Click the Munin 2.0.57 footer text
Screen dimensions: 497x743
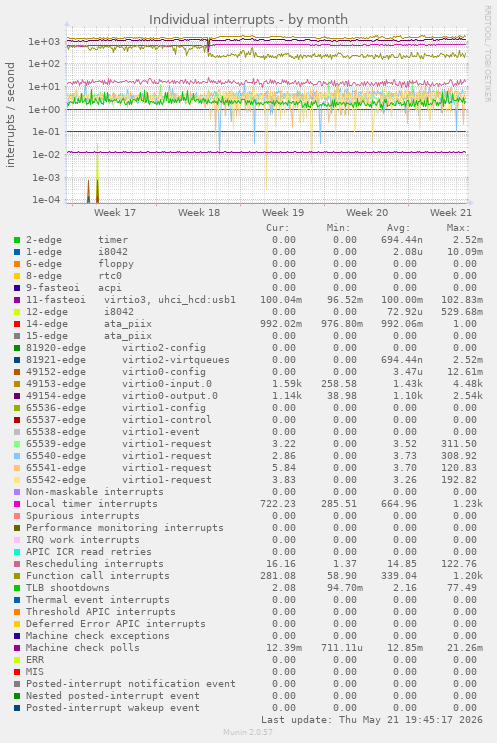click(x=248, y=732)
